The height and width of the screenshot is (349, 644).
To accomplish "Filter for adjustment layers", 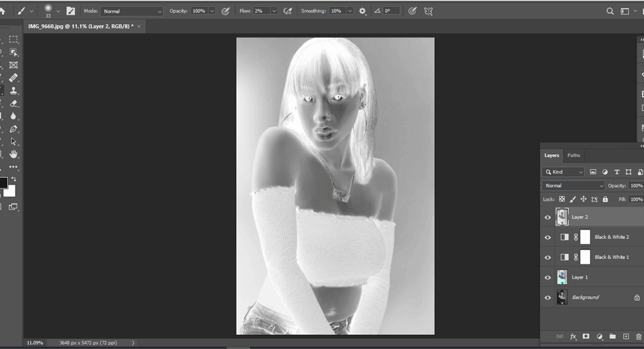I will [605, 172].
